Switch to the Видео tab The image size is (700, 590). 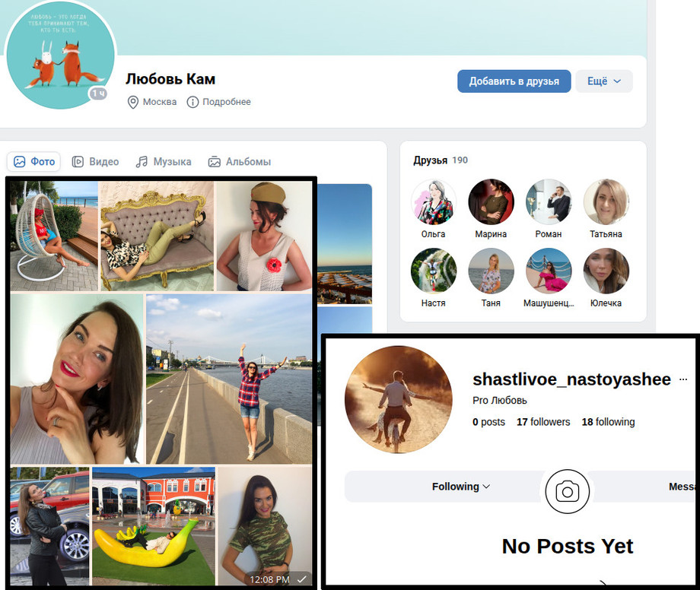tap(95, 162)
